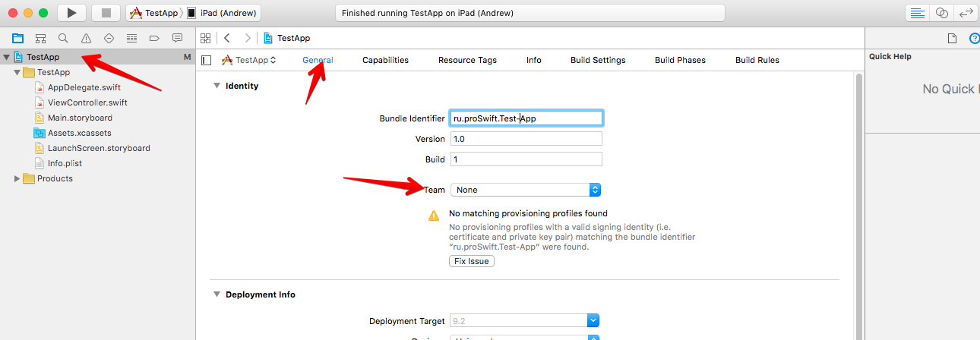Open Assets.xcassets catalog
Screen dimensions: 980x340
(x=79, y=133)
